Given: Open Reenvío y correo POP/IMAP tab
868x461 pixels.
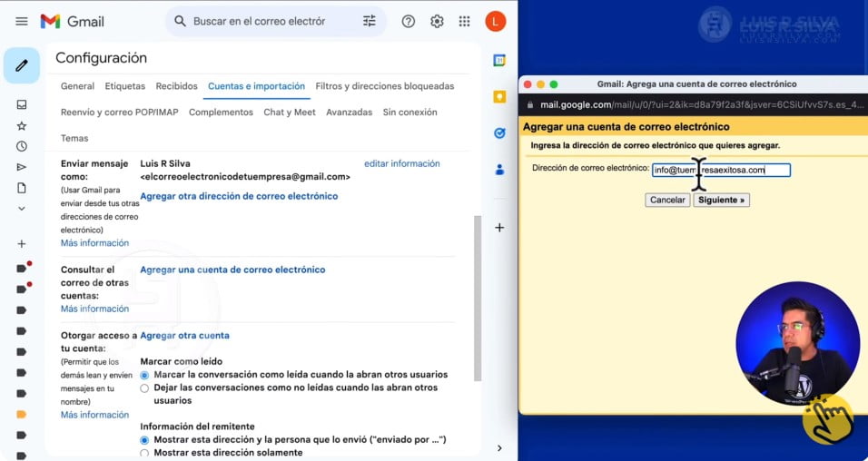Looking at the screenshot, I should (x=120, y=113).
